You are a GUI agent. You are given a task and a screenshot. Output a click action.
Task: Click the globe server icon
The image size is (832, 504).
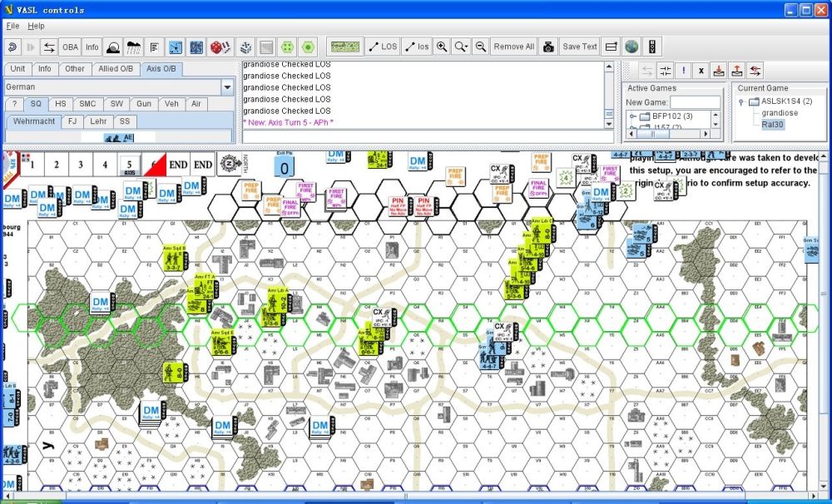[631, 47]
